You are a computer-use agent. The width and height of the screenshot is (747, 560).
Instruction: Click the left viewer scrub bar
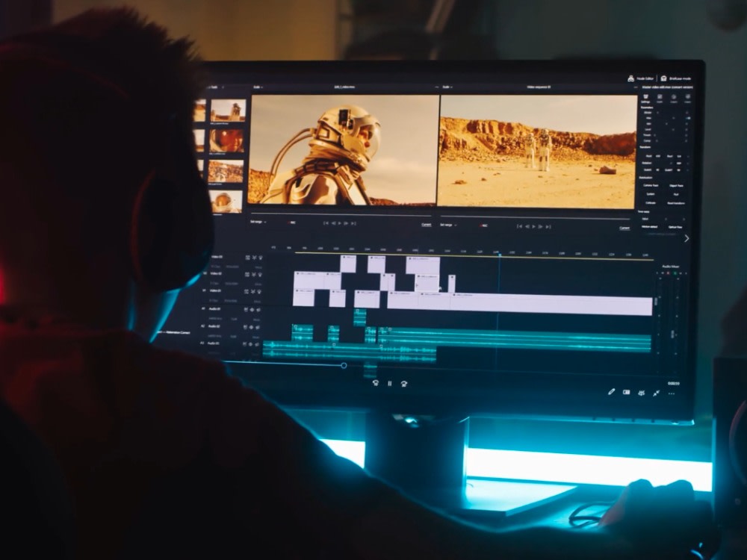tap(342, 214)
